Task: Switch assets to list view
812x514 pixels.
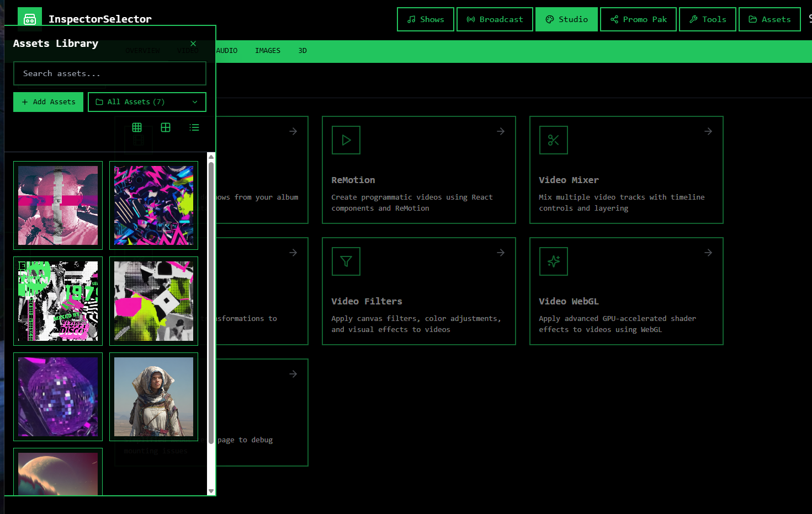Action: (194, 127)
